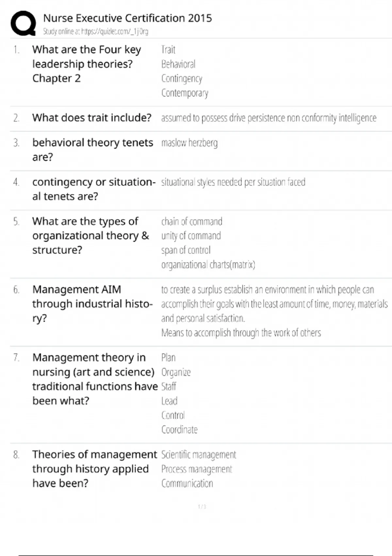Click the answer word Contemporary
This screenshot has height=556, width=392.
click(185, 93)
